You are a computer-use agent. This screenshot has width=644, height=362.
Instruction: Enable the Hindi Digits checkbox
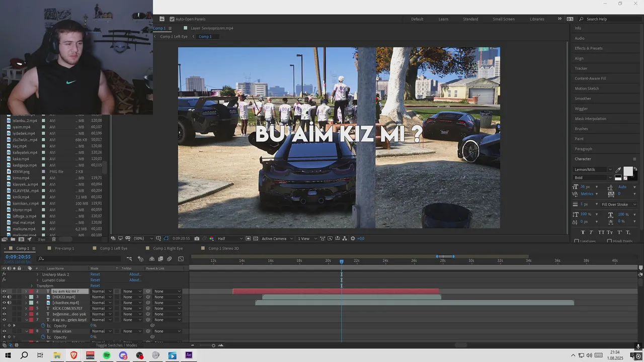tap(610, 241)
